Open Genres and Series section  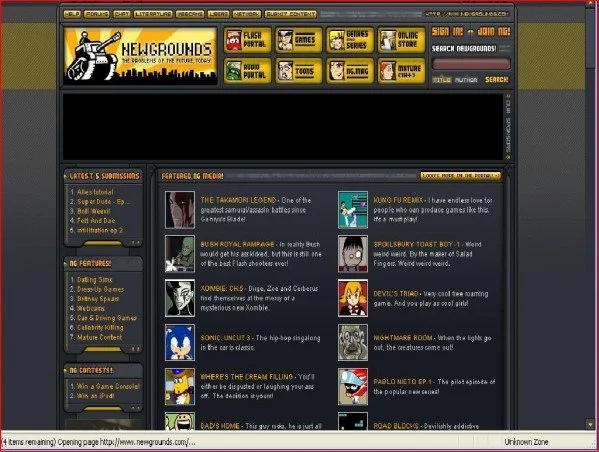pos(350,40)
